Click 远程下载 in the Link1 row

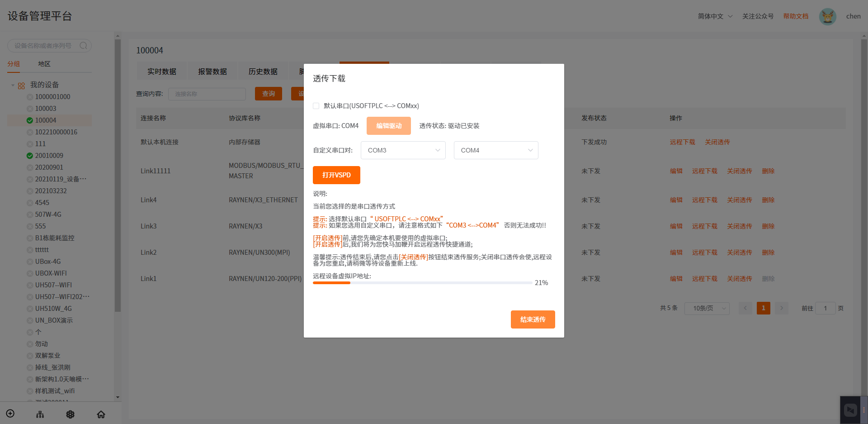coord(705,279)
